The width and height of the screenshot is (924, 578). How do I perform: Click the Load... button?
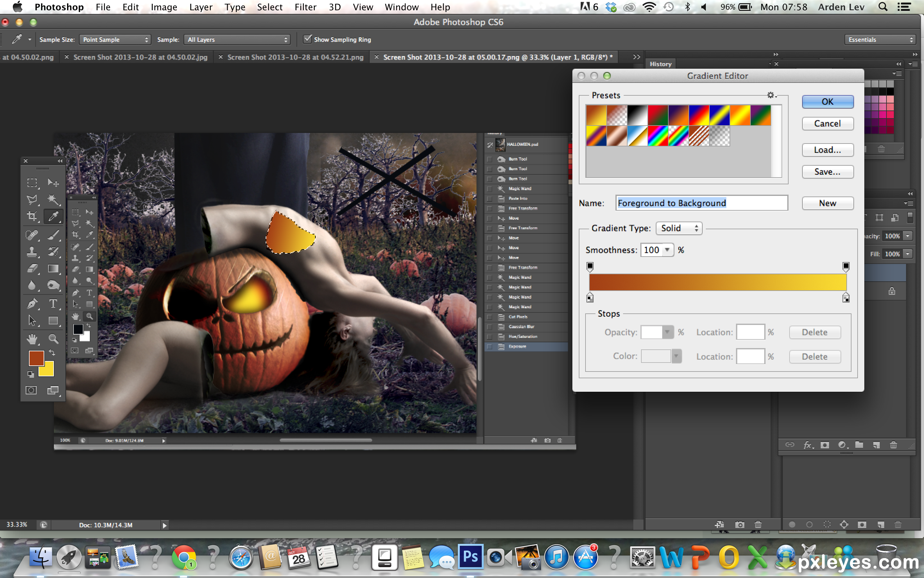click(x=827, y=150)
